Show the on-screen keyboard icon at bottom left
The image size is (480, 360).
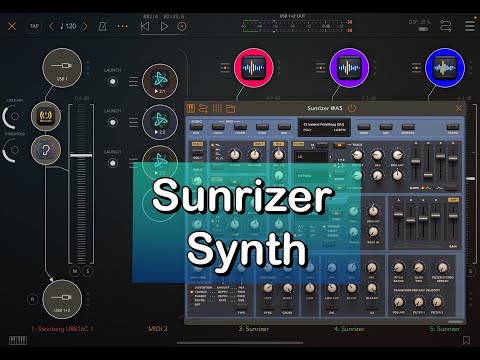[x=18, y=340]
